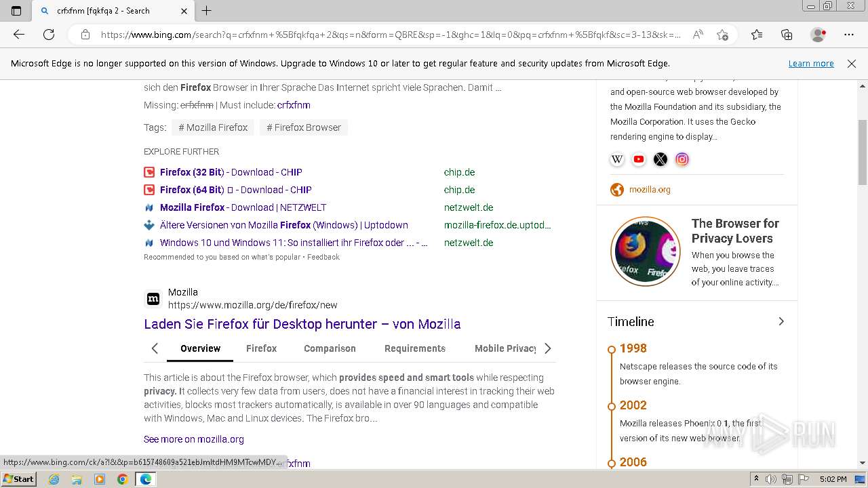868x488 pixels.
Task: Open Mozilla Firefox Download NETZWELT link
Action: coord(243,207)
